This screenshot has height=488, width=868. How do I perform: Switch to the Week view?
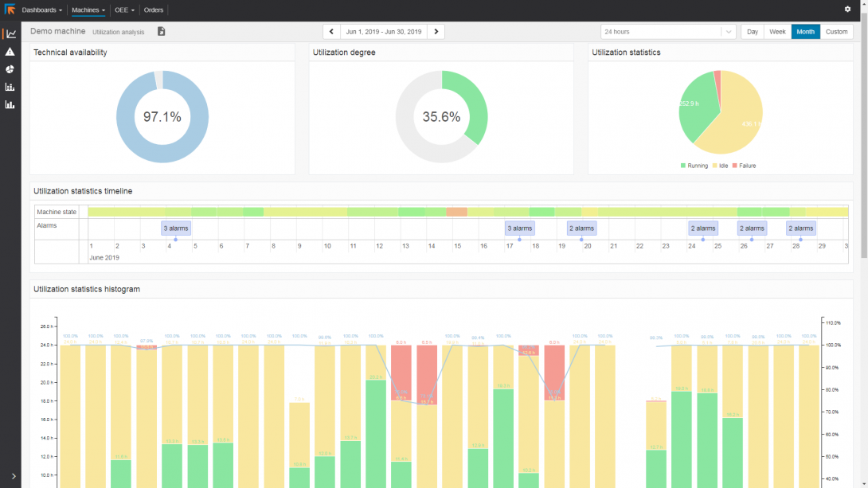coord(777,32)
